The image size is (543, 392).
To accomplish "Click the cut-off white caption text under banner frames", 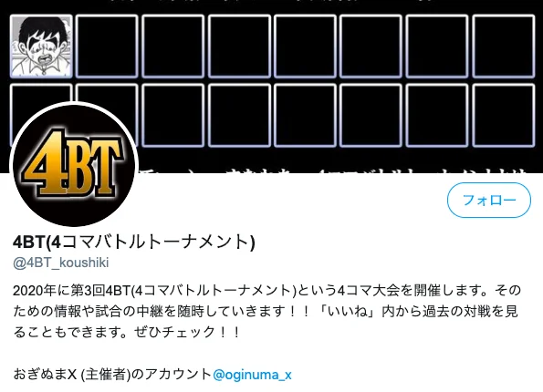I will click(332, 170).
